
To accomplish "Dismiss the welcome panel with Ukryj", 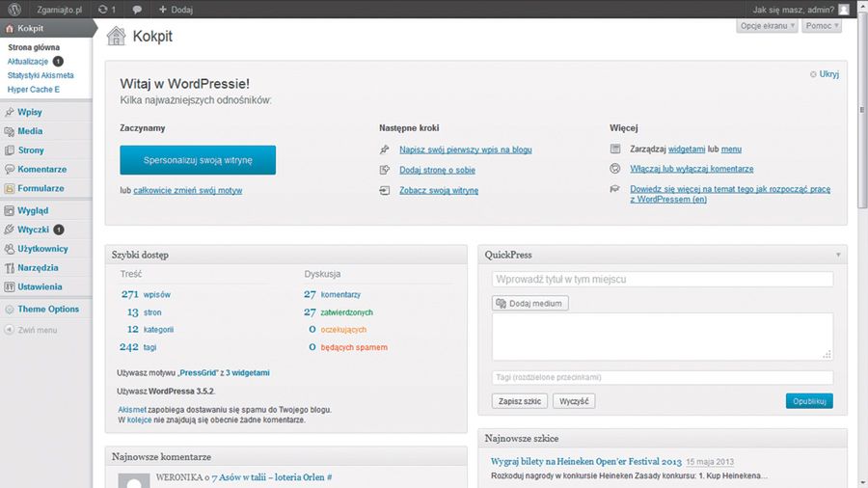I will click(828, 74).
